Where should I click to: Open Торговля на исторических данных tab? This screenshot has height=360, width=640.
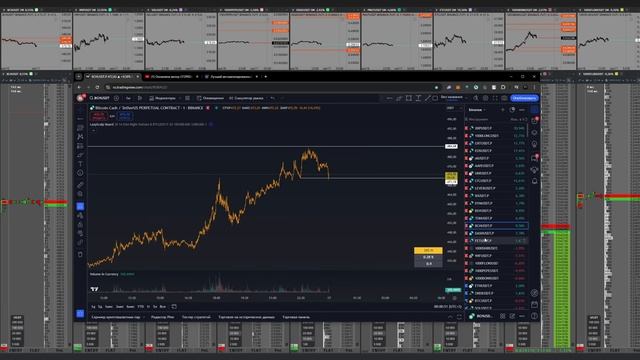pos(247,317)
